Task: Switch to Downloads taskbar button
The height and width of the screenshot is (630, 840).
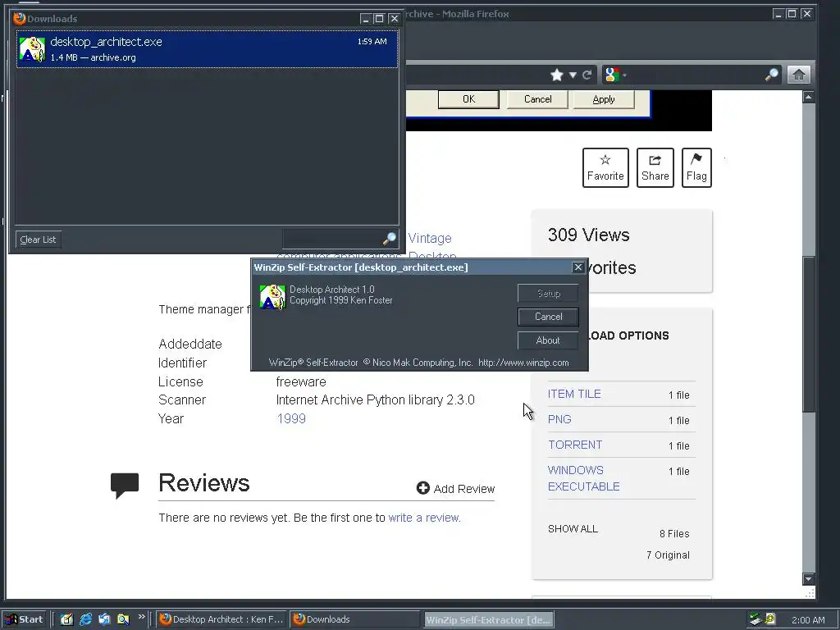Action: [354, 619]
